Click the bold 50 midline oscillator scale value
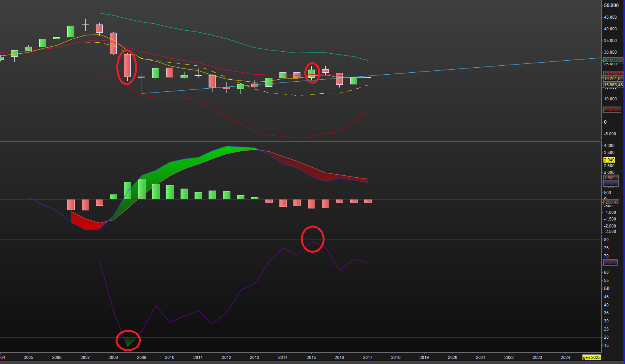 pyautogui.click(x=606, y=289)
